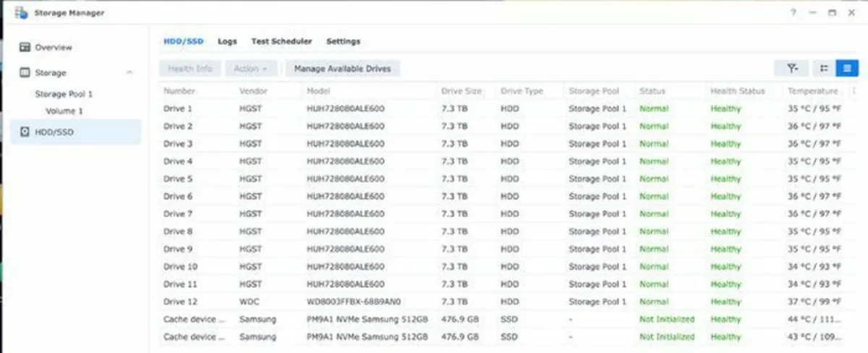Select the HDD/SSD sidebar item
Image resolution: width=868 pixels, height=353 pixels.
(x=54, y=132)
